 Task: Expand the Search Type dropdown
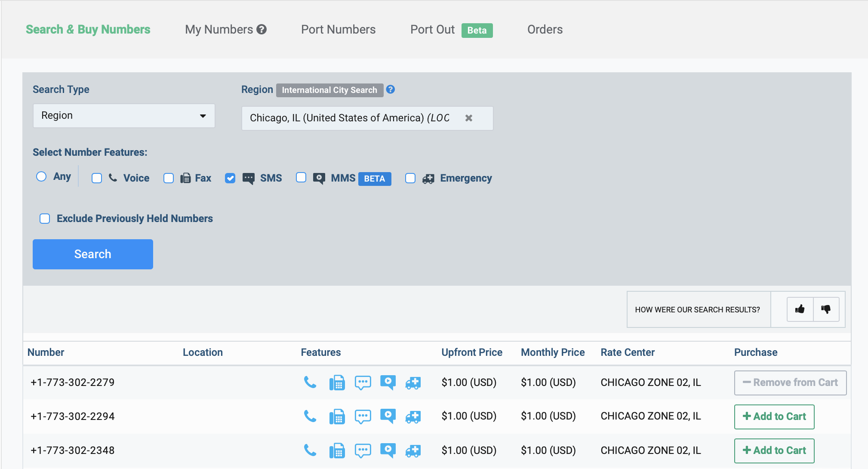(x=124, y=116)
